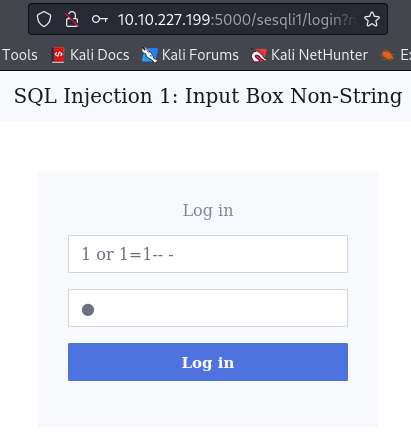
Task: Click the orange Exploit-DB bug icon
Action: click(x=387, y=55)
